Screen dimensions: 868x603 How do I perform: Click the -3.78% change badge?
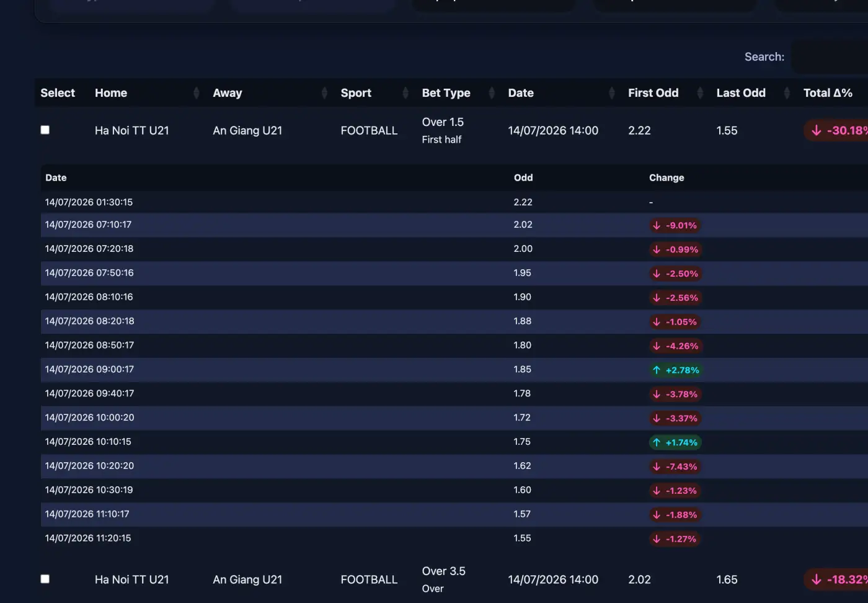[x=675, y=395]
